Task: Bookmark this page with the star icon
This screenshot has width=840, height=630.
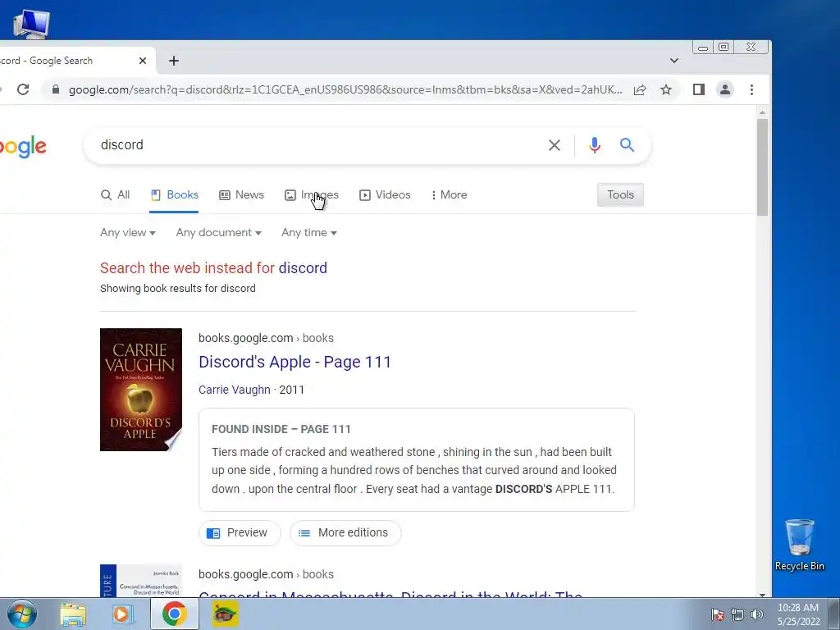Action: tap(666, 89)
